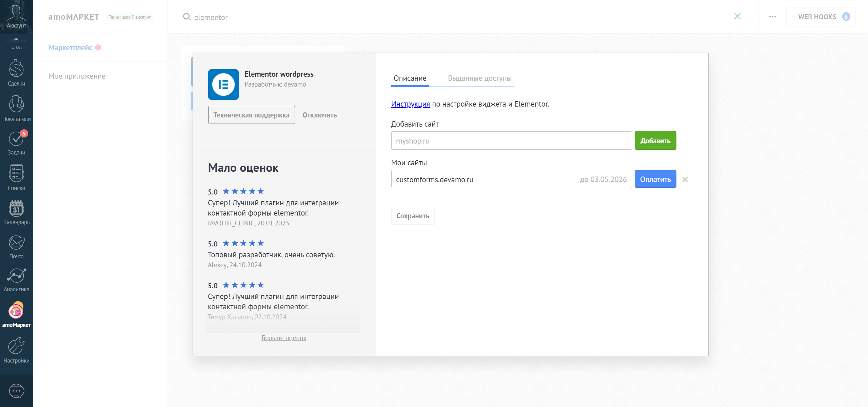This screenshot has height=407, width=868.
Task: Open the three-dot options menu
Action: point(772,16)
